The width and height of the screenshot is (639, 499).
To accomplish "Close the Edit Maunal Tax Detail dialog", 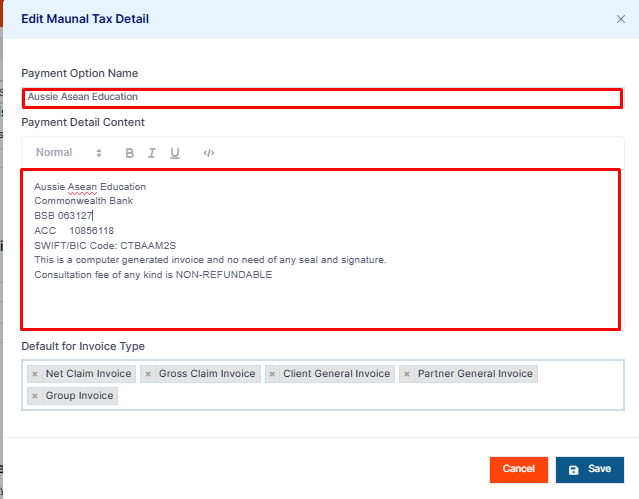I will pos(621,19).
